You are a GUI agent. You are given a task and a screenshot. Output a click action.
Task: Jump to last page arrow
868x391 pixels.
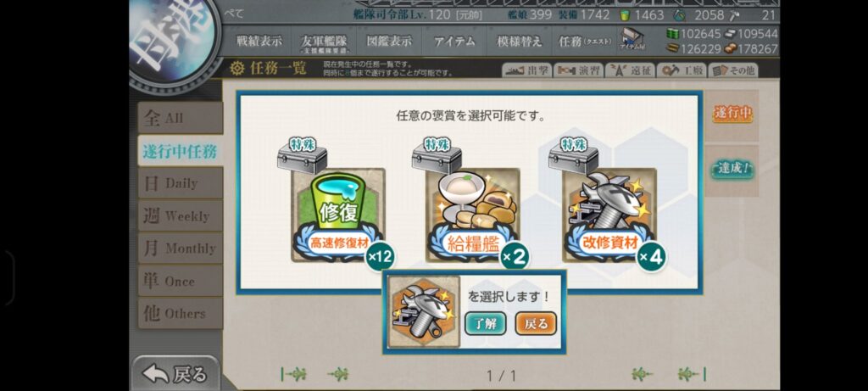[x=692, y=374]
